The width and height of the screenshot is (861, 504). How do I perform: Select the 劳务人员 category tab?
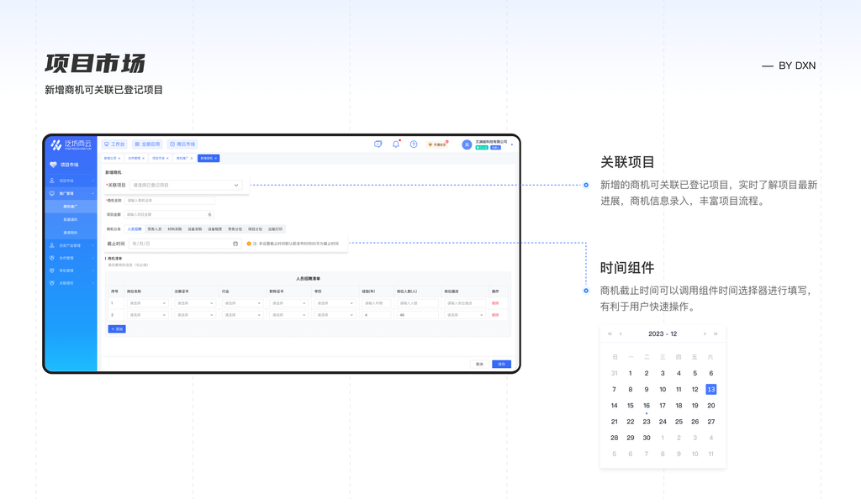[x=155, y=229]
